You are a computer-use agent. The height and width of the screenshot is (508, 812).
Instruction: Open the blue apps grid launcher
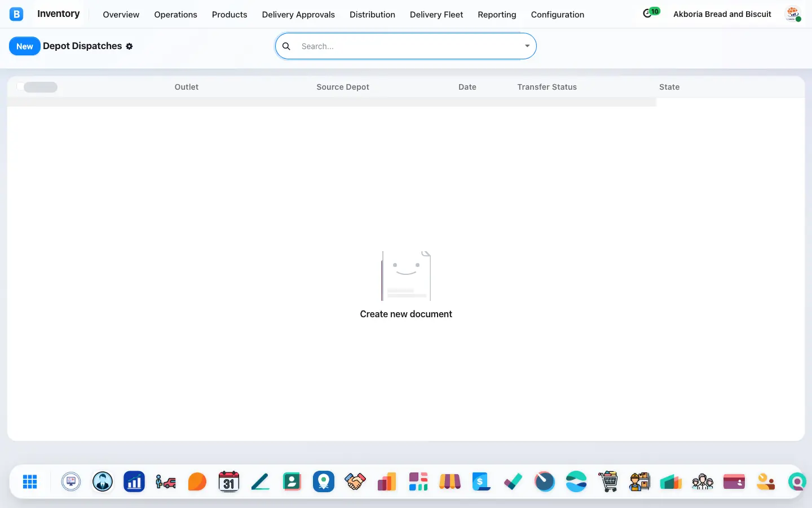click(30, 482)
